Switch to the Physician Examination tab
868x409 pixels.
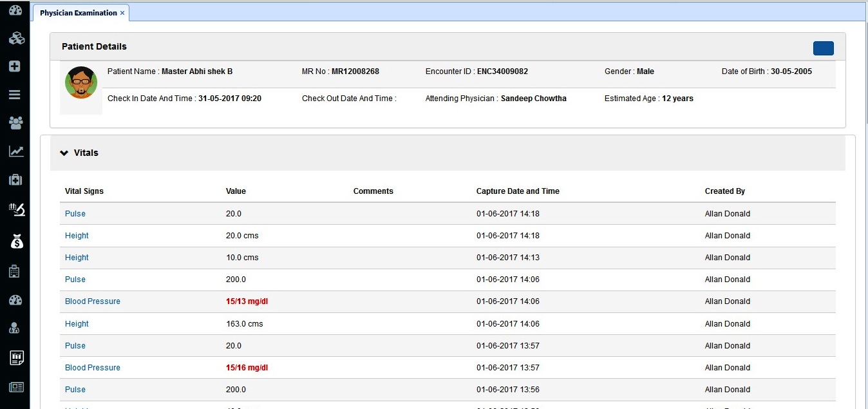(x=78, y=13)
